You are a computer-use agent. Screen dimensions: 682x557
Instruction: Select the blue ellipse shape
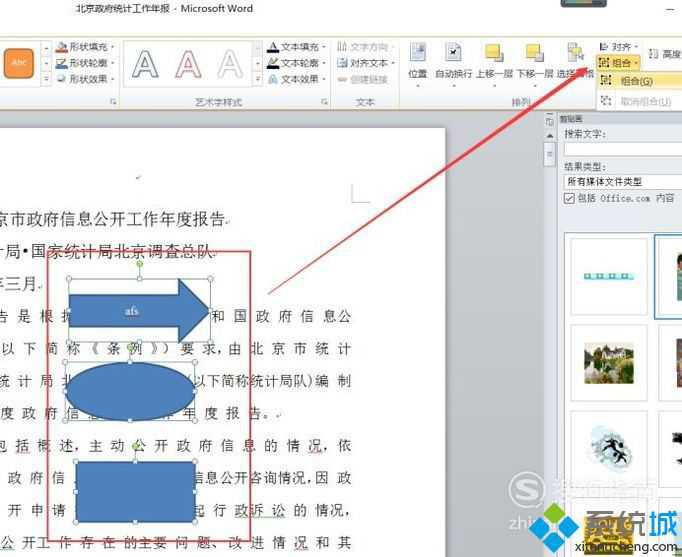coord(130,391)
